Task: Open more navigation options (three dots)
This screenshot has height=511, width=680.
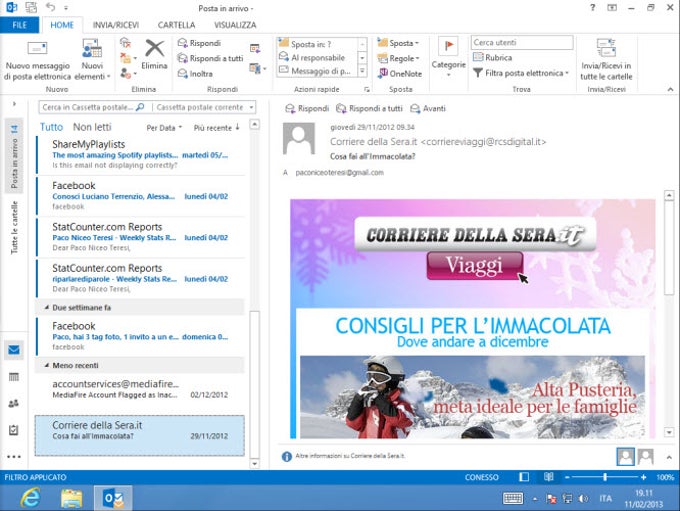Action: [14, 457]
